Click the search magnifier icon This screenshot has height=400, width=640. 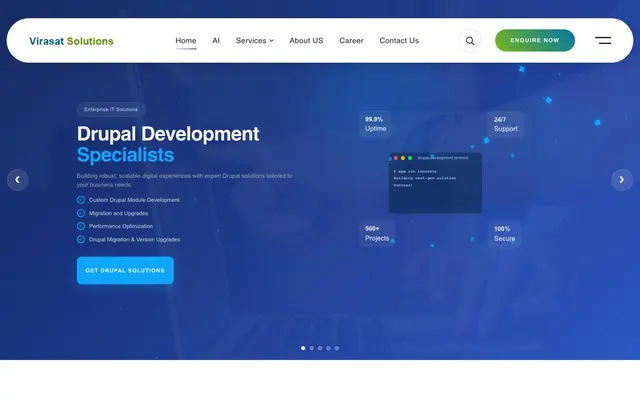pyautogui.click(x=470, y=41)
